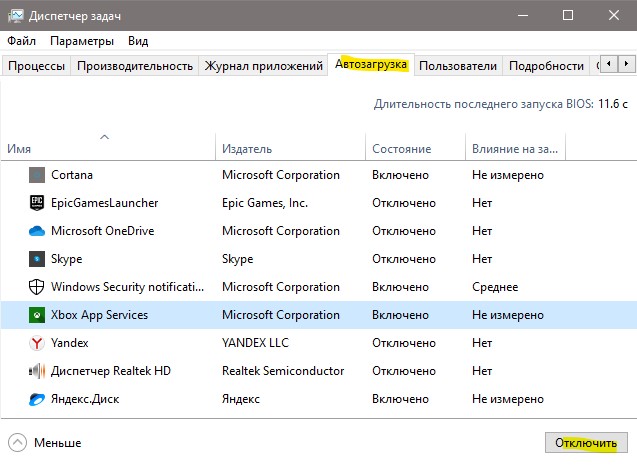
Task: Select the Microsoft OneDrive entry name
Action: point(102,231)
